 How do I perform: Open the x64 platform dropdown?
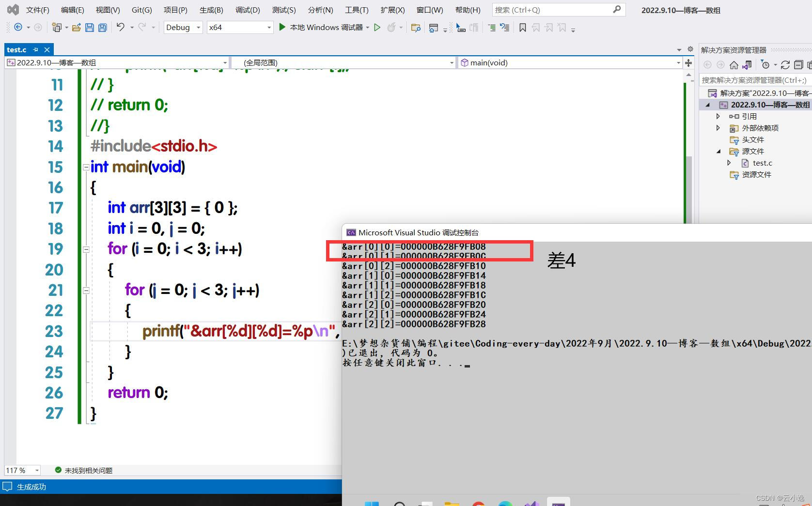click(x=240, y=28)
